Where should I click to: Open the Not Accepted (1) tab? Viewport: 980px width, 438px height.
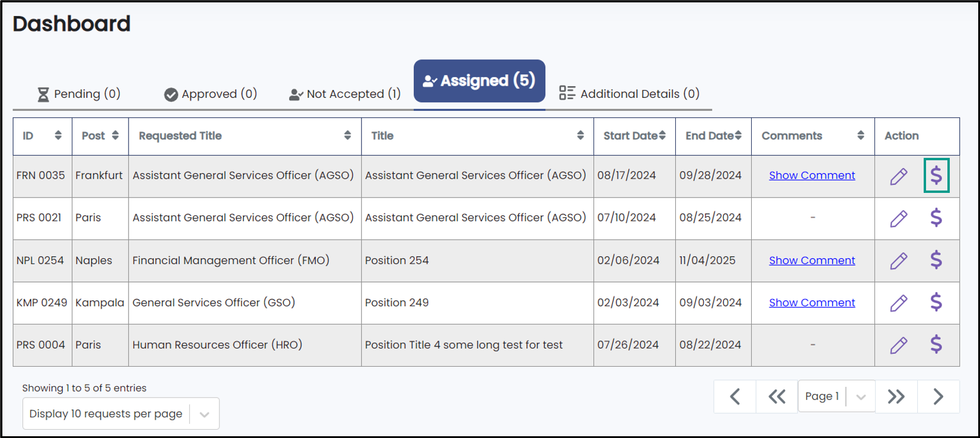[x=345, y=94]
